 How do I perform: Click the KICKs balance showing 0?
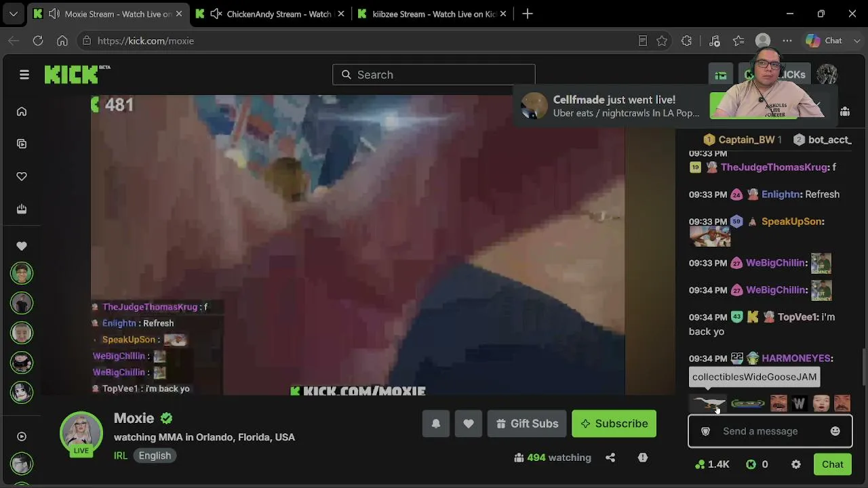click(757, 464)
